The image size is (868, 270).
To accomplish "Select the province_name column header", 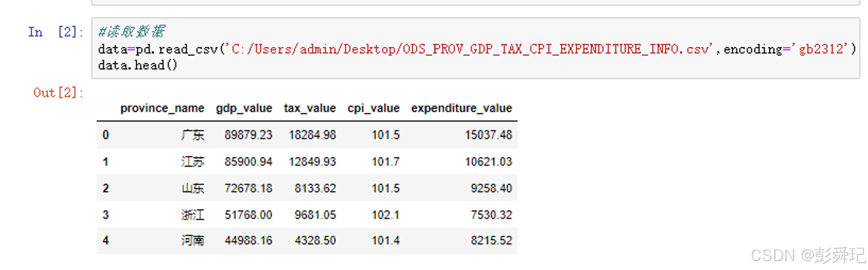I will tap(162, 108).
